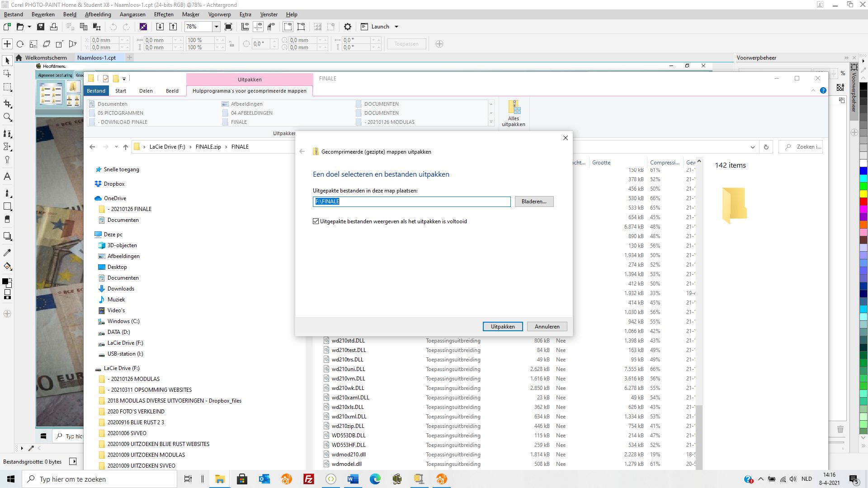Open customize quick access toolbar dropdown
Viewport: 868px width, 488px height.
(x=124, y=79)
